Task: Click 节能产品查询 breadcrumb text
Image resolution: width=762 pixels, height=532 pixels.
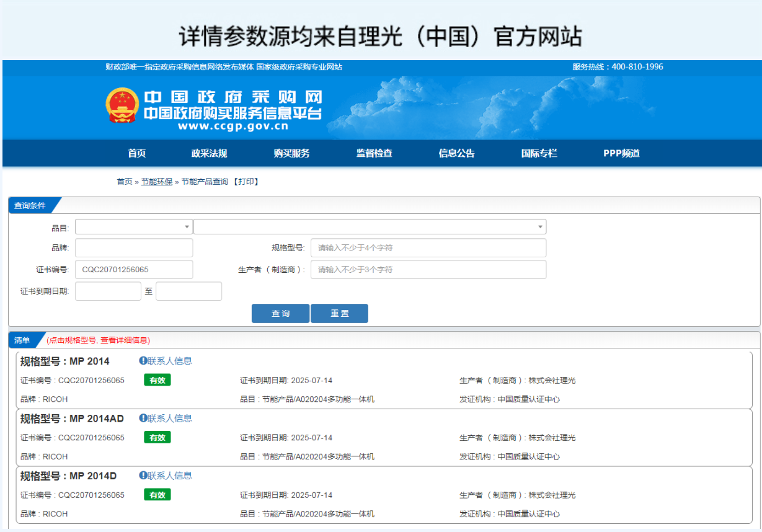Action: pos(205,182)
